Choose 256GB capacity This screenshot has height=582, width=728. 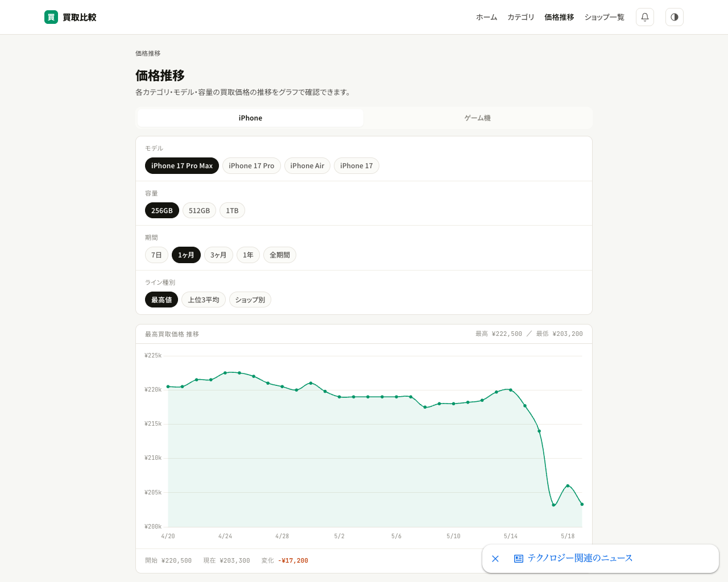pyautogui.click(x=162, y=210)
